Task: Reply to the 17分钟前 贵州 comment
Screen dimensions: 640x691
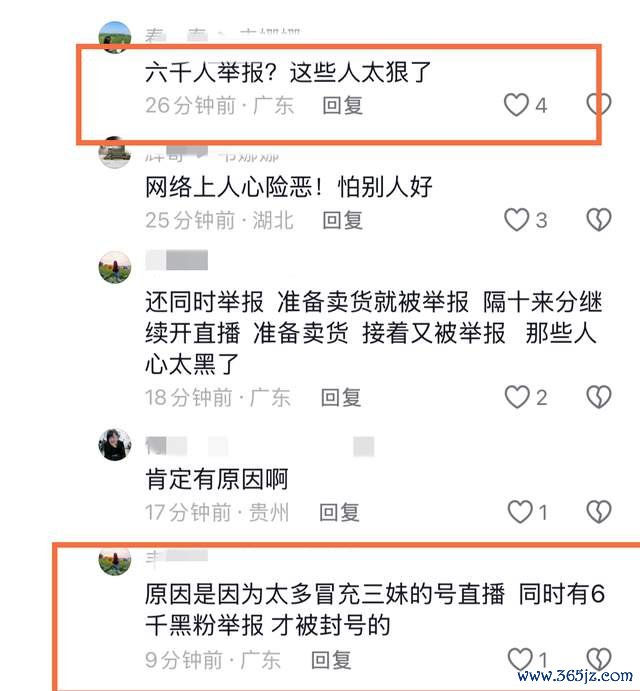Action: tap(339, 512)
